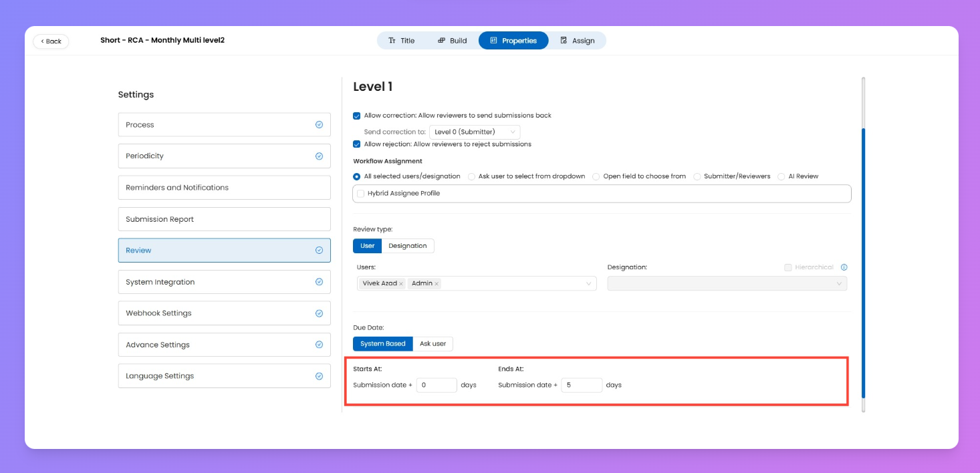Switch to the Title tab
Screen dimensions: 980x473
click(402, 41)
